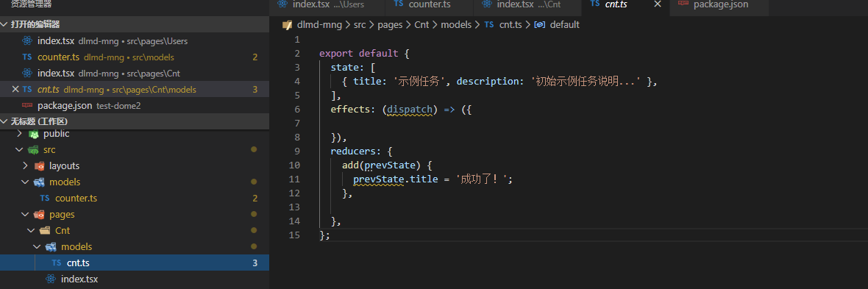
Task: Click the src models folder icon
Action: (x=39, y=182)
